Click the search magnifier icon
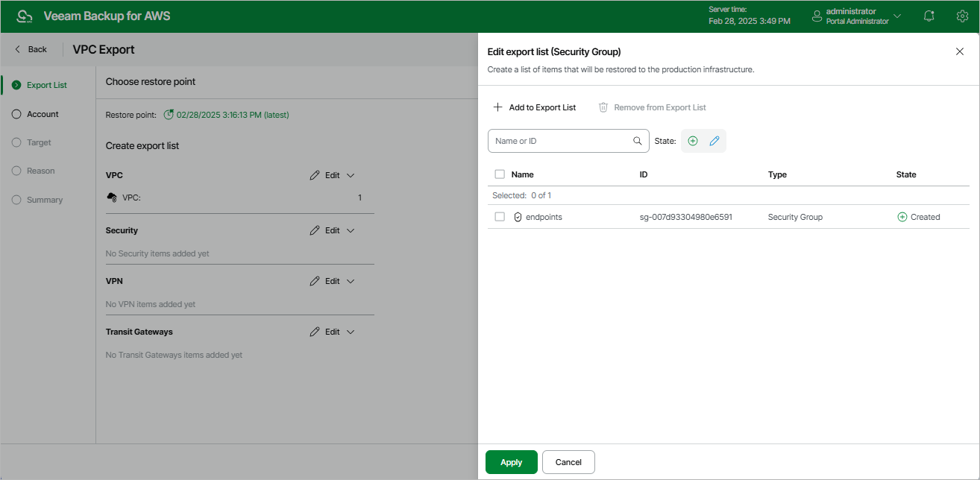Image resolution: width=980 pixels, height=480 pixels. pyautogui.click(x=637, y=141)
